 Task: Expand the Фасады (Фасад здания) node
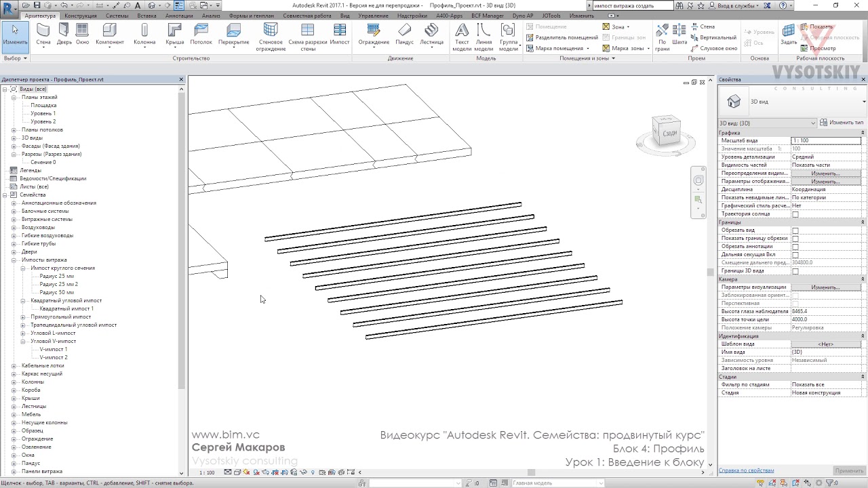[14, 146]
